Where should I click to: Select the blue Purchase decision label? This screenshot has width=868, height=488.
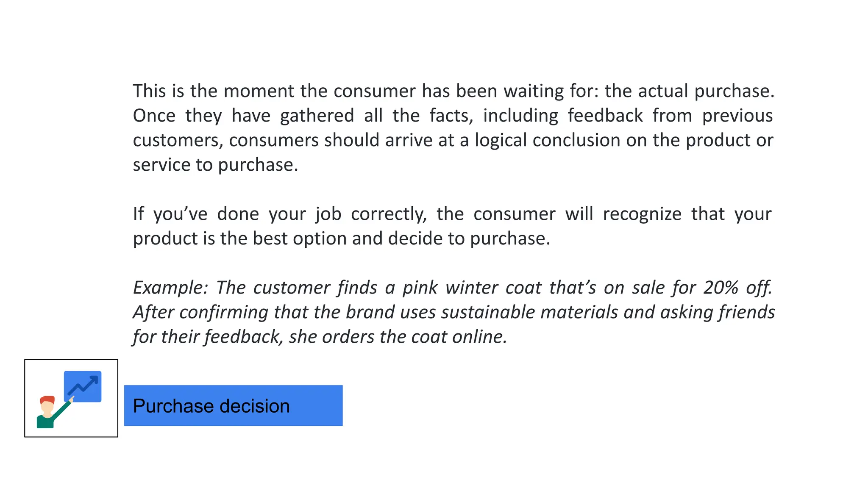(233, 405)
